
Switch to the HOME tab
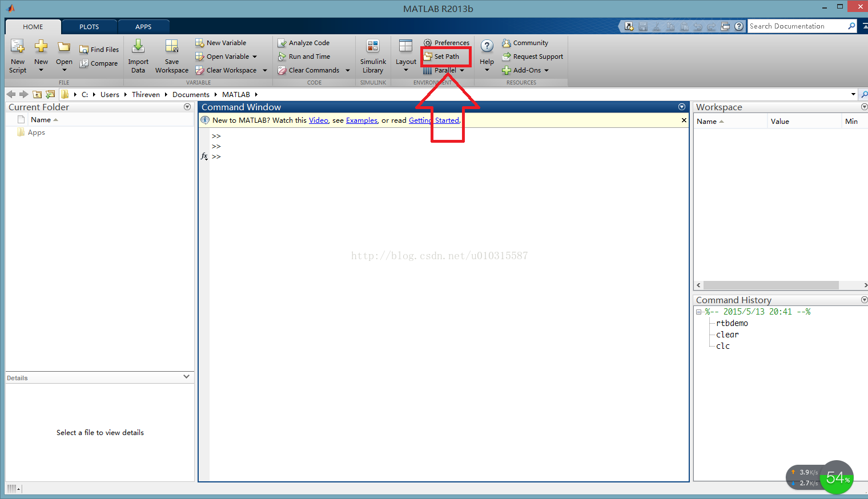33,27
